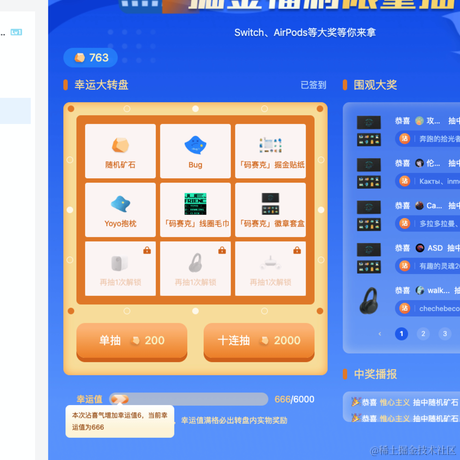Select the 「码赛克」徽章套盒 prize tile
Screen dimensions: 460x460
click(270, 210)
